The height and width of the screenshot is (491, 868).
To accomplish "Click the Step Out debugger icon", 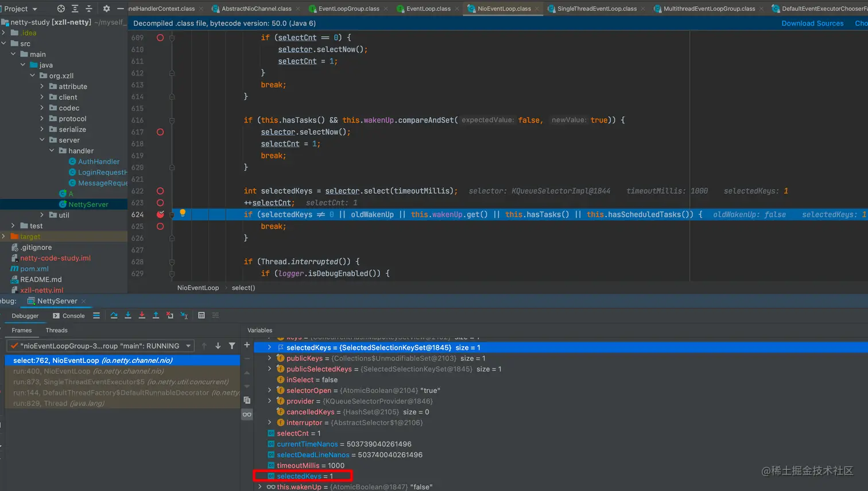I will pos(156,315).
